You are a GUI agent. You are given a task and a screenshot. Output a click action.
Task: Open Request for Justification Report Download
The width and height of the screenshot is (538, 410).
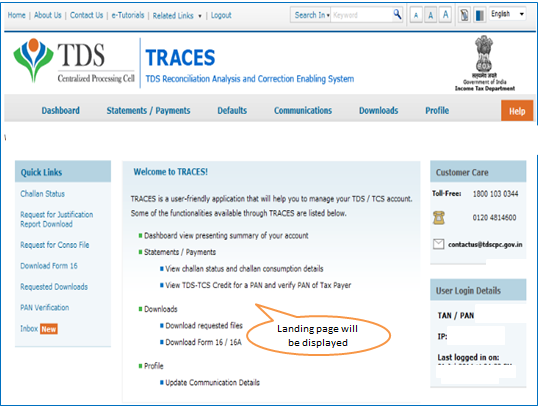pos(57,219)
